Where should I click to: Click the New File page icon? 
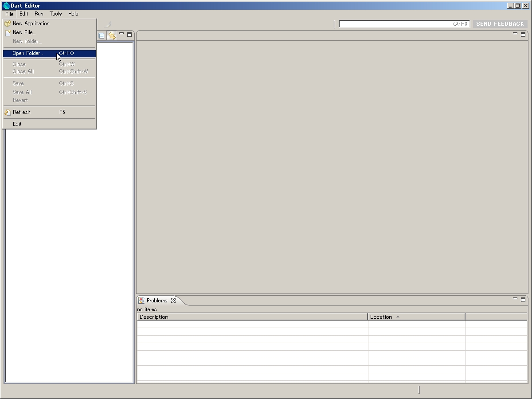tap(8, 32)
